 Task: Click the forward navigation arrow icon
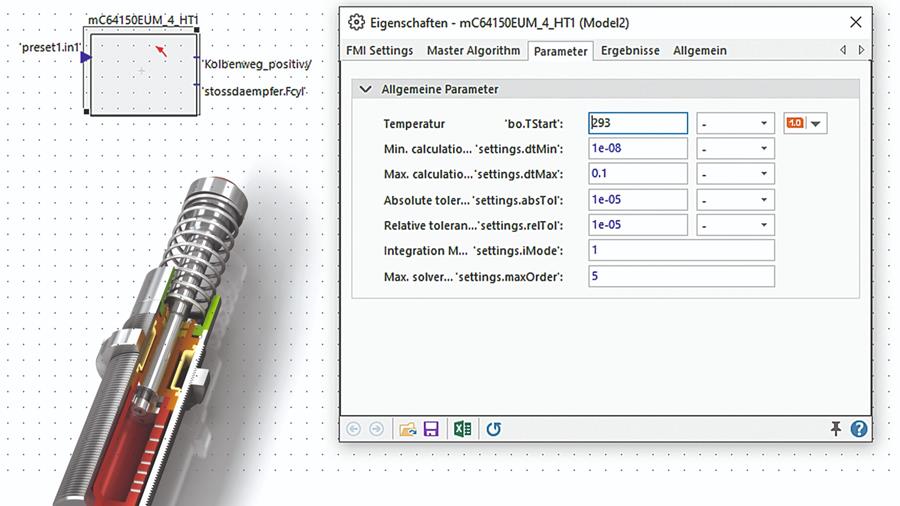click(376, 429)
